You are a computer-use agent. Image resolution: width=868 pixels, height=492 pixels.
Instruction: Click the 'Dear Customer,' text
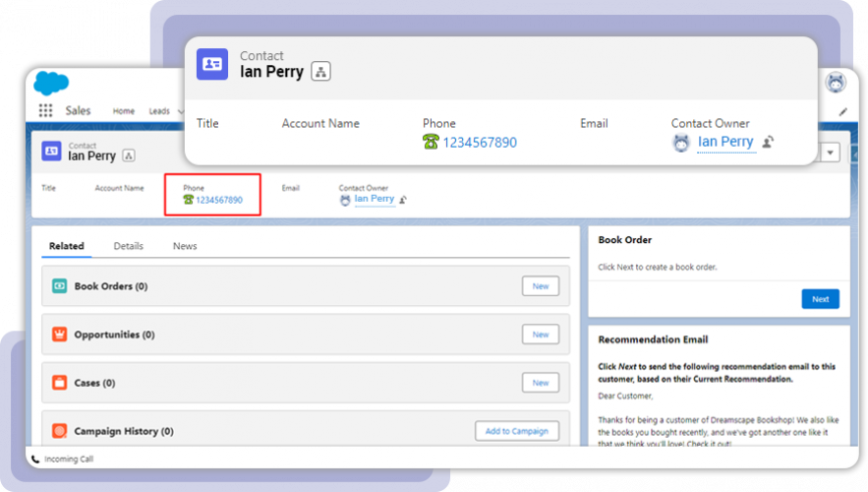[x=625, y=396]
